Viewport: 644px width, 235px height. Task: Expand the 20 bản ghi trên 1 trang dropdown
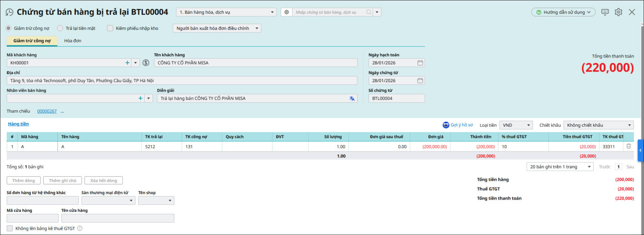coord(559,167)
